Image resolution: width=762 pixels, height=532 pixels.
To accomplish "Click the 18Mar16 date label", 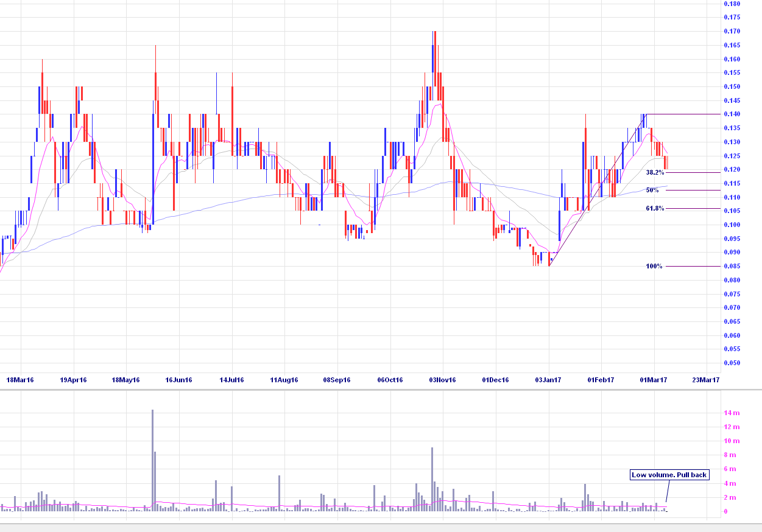I will [20, 380].
